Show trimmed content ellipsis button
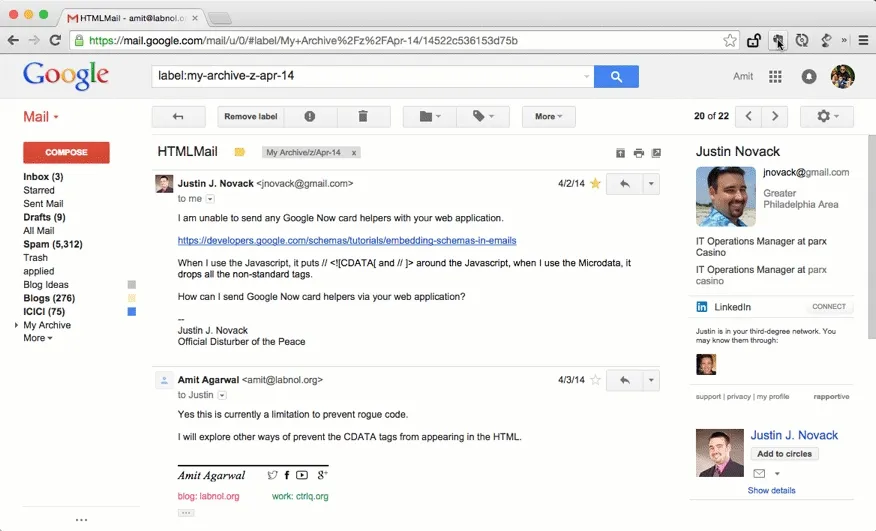876x531 pixels. 186,513
